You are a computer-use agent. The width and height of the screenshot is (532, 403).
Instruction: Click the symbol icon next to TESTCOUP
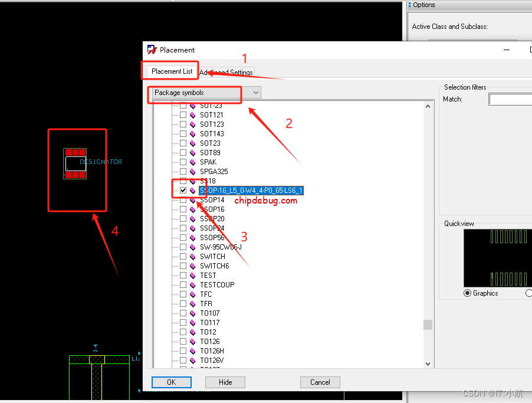click(193, 285)
